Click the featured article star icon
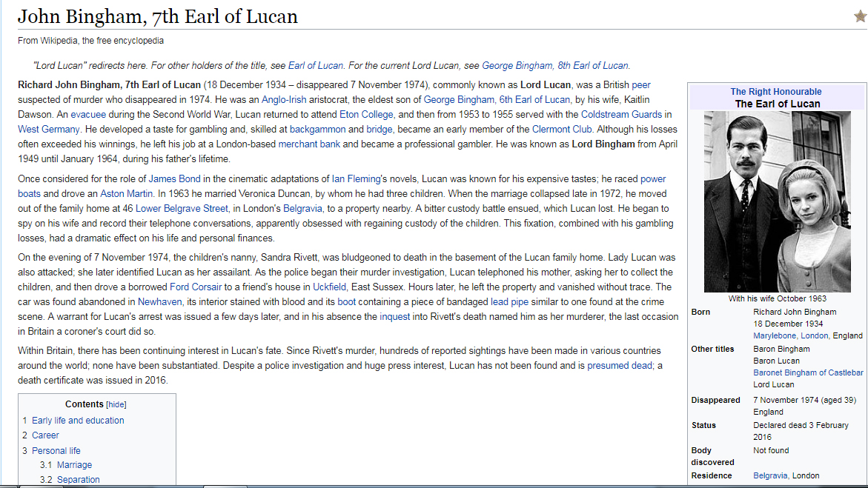This screenshot has width=868, height=488. tap(860, 16)
